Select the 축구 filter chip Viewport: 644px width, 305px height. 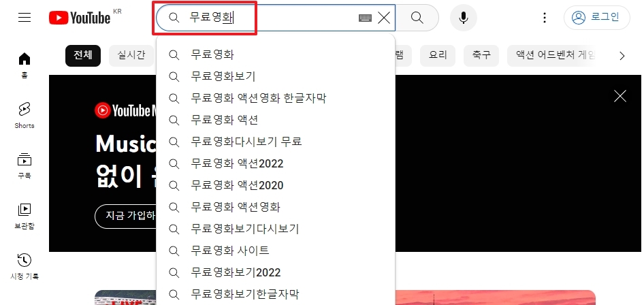pos(481,55)
